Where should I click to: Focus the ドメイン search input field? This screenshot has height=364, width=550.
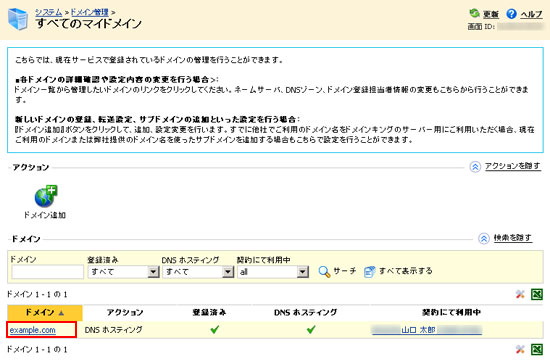[47, 272]
